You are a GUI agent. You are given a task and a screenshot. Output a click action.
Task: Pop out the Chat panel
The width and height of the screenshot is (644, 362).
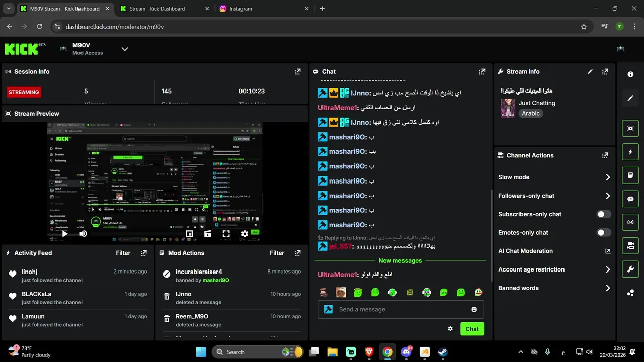tap(482, 72)
